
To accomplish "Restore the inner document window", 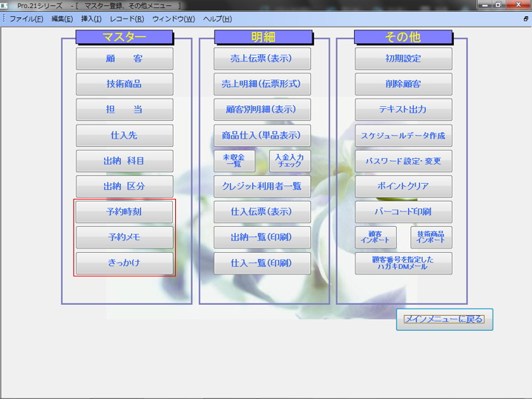I will (525, 19).
